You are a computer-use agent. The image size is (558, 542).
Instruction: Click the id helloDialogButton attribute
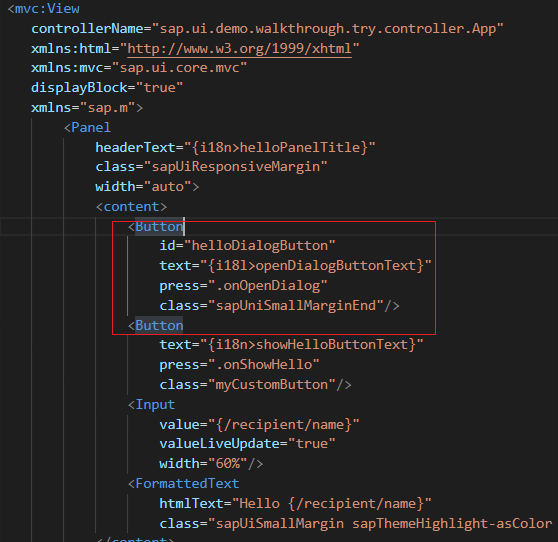tap(247, 246)
